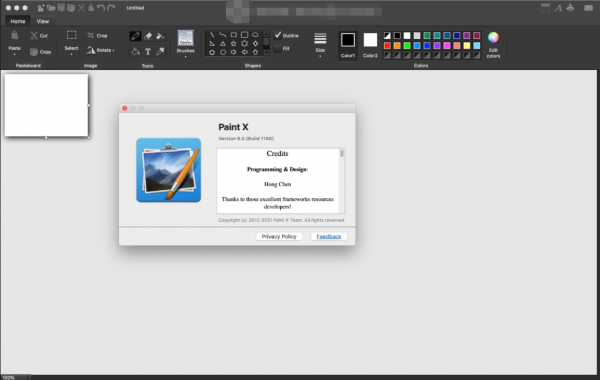Click the New document icon in title bar
This screenshot has width=600, height=380.
pyautogui.click(x=40, y=8)
